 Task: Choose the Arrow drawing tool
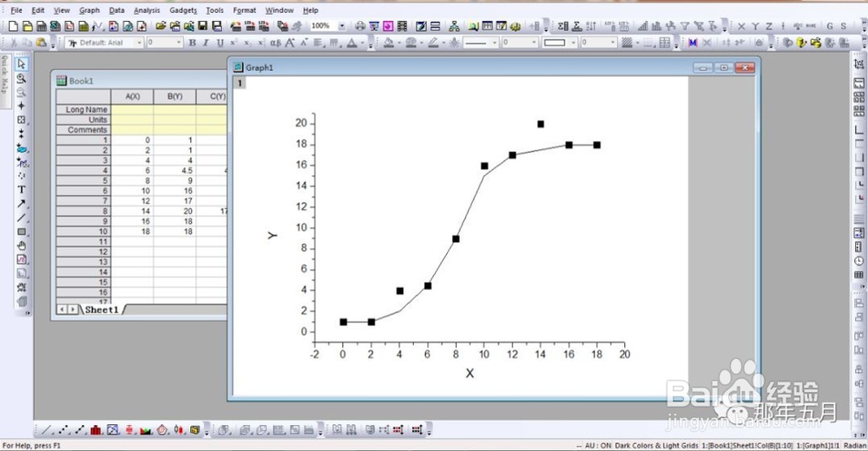click(21, 204)
